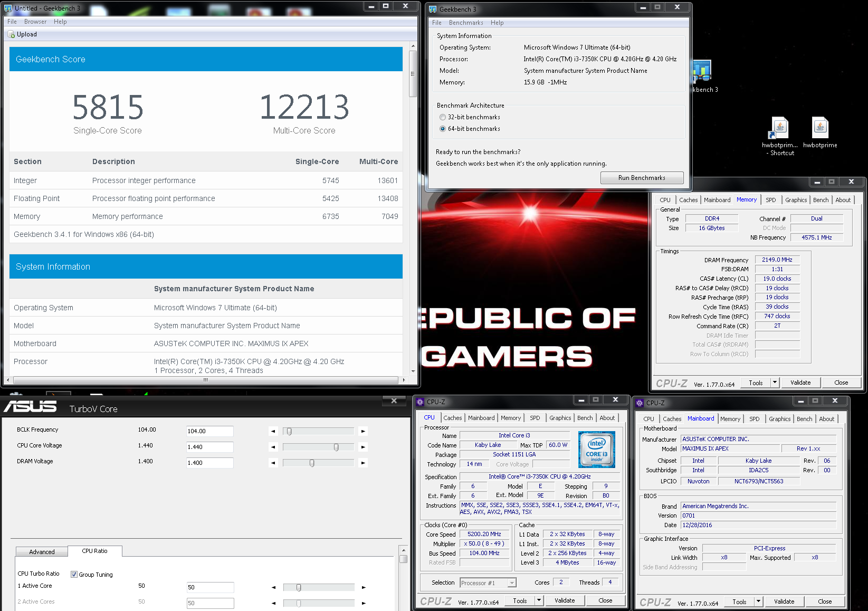Click the 1 Active Core ratio input field

click(210, 587)
